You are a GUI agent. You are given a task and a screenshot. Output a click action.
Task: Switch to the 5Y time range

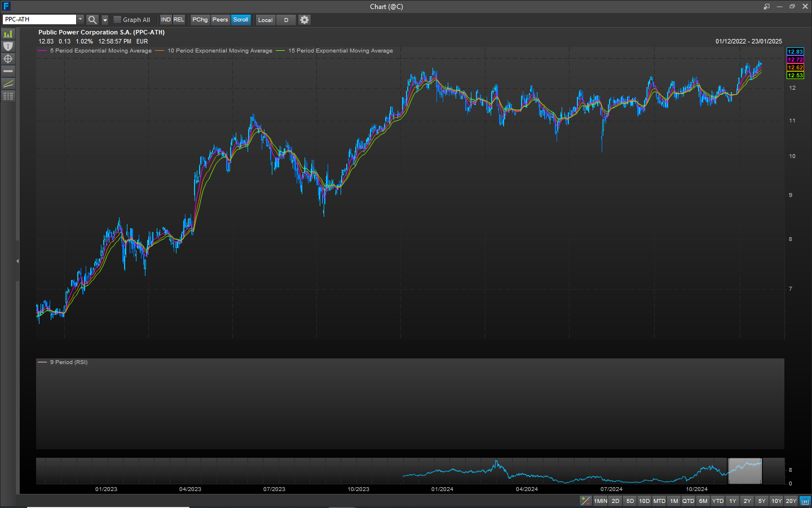[762, 501]
